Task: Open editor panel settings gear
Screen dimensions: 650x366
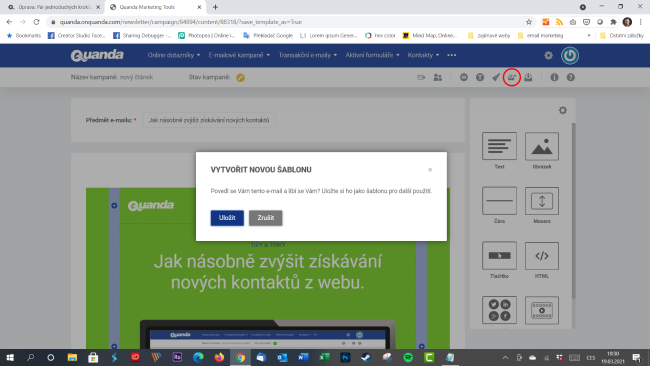Action: click(563, 110)
